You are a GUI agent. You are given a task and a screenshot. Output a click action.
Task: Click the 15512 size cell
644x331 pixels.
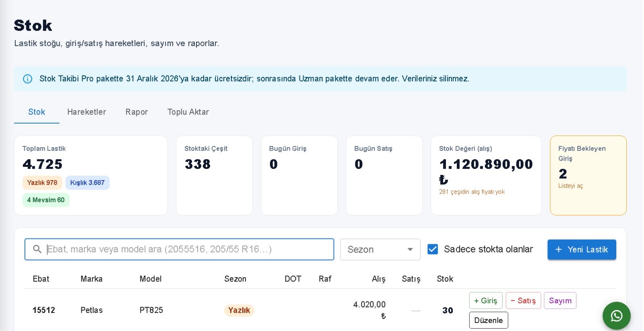(44, 310)
